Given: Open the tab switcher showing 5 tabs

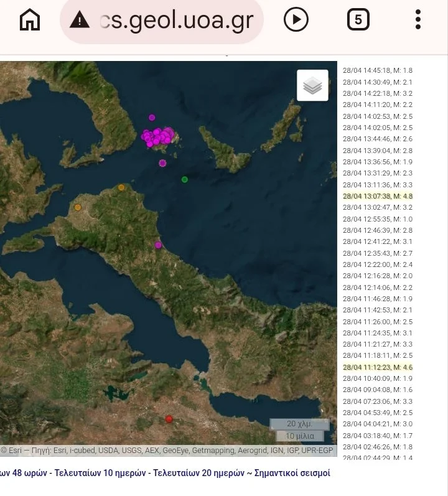Looking at the screenshot, I should (x=358, y=20).
